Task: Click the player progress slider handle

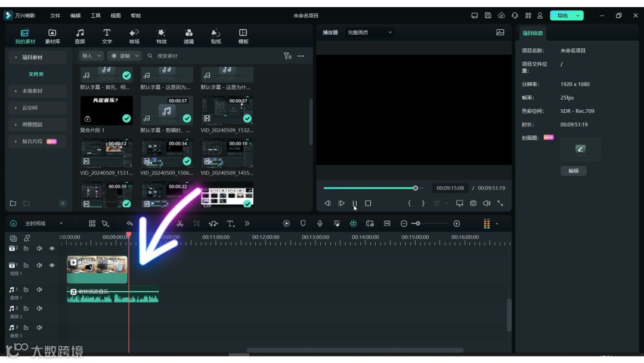Action: coord(415,188)
